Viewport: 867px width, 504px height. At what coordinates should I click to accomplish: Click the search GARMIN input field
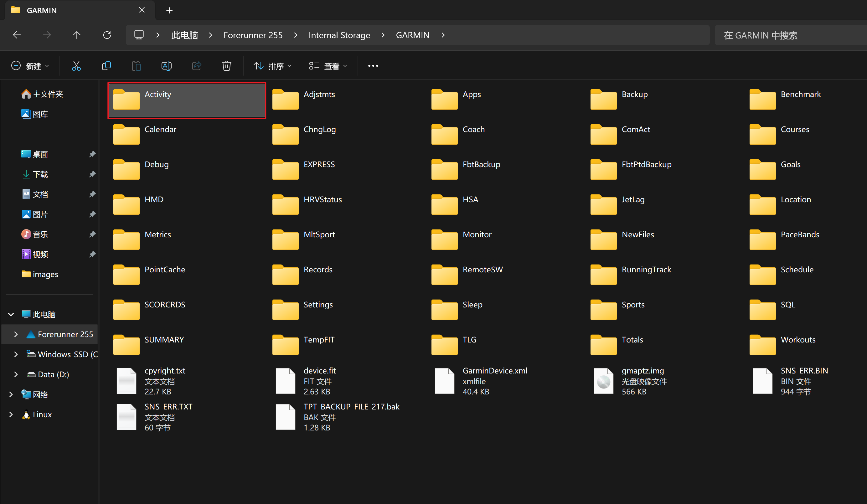tap(791, 35)
